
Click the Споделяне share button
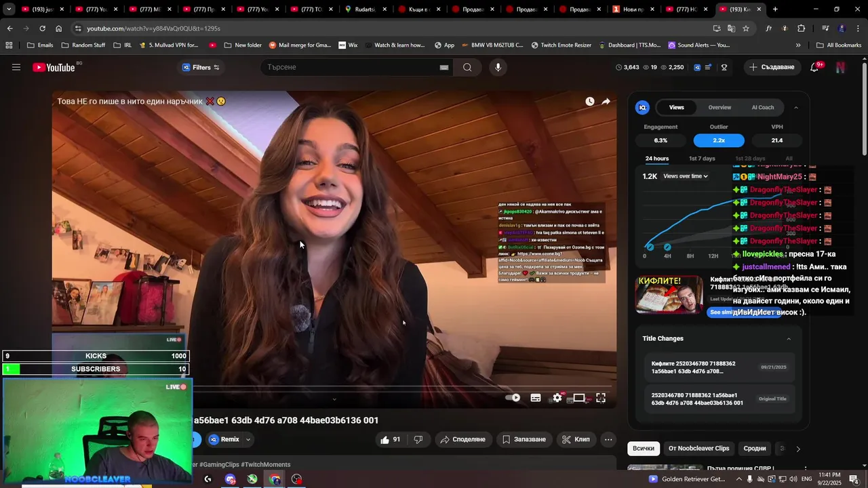click(x=463, y=439)
